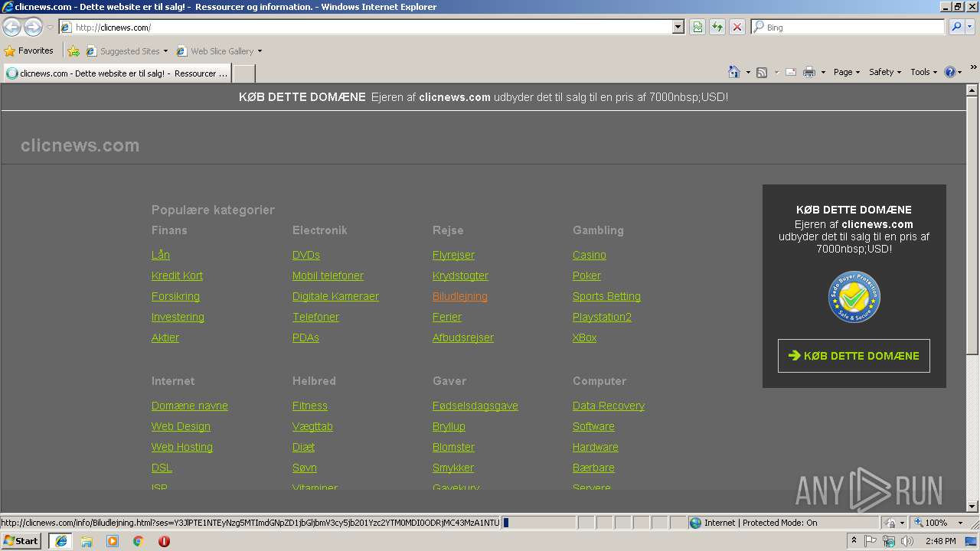The width and height of the screenshot is (980, 551).
Task: Click the network tray icon
Action: (889, 541)
